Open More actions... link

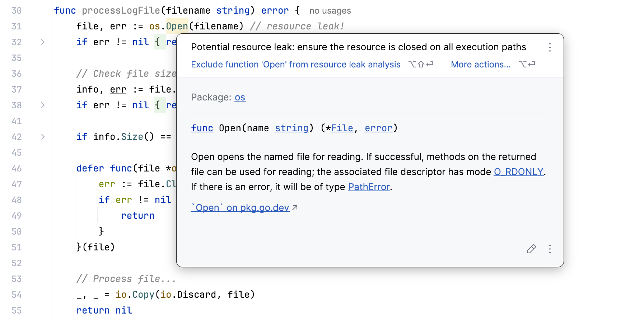[x=481, y=65]
